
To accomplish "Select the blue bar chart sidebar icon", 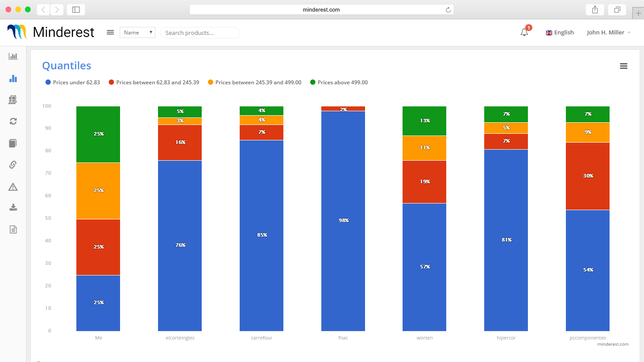I will pyautogui.click(x=13, y=78).
